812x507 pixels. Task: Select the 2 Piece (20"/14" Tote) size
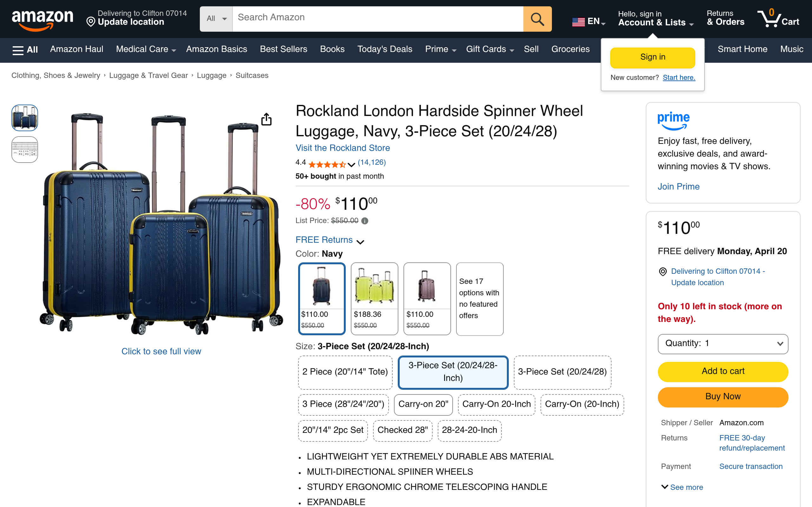pos(345,372)
